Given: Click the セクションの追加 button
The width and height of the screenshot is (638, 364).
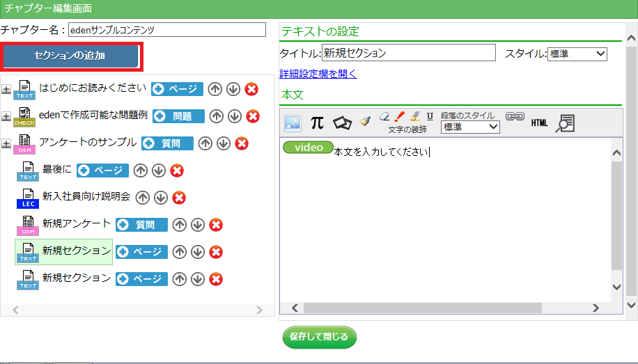Looking at the screenshot, I should (x=71, y=56).
